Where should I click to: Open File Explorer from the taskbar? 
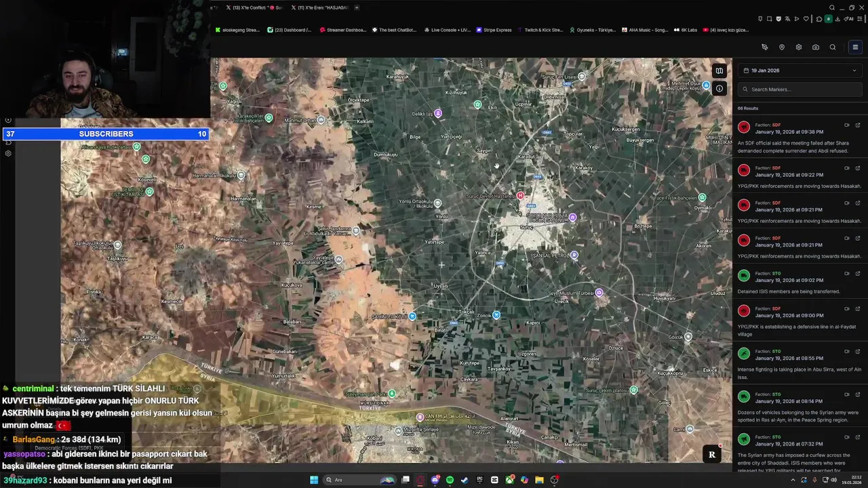coord(539,480)
